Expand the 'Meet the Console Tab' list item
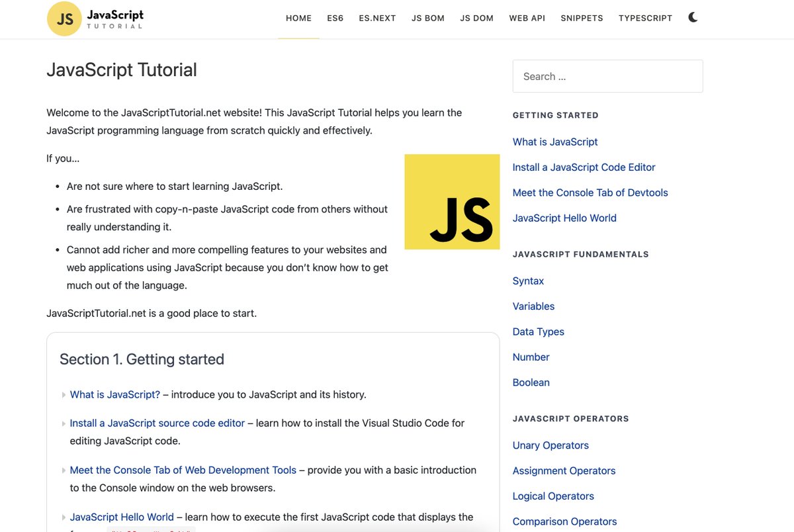This screenshot has height=532, width=794. (x=63, y=469)
